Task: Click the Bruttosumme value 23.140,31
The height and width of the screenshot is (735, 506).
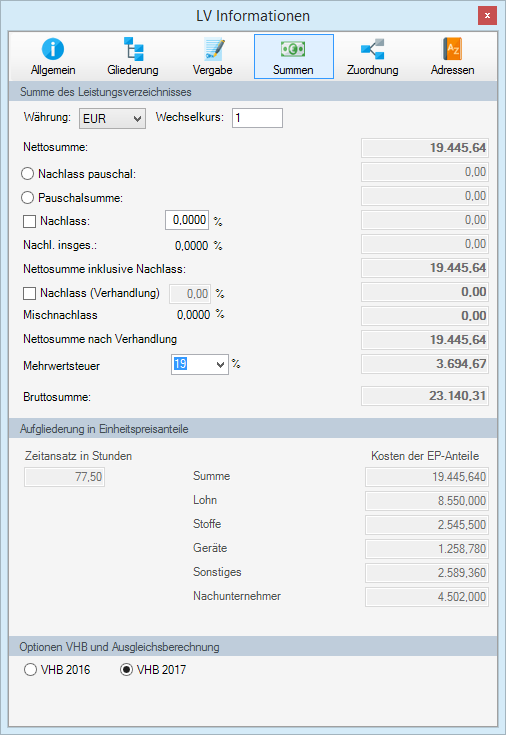Action: pos(425,396)
